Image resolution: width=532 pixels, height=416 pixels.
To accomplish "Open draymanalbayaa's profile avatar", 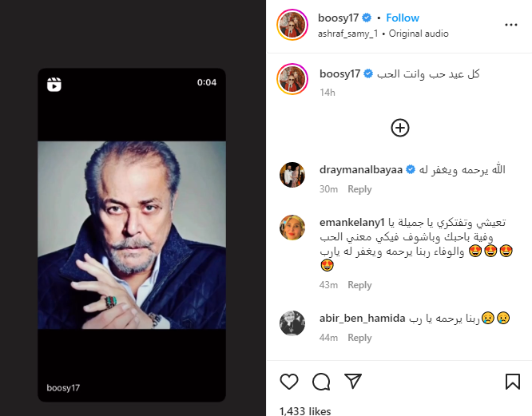I will point(292,174).
